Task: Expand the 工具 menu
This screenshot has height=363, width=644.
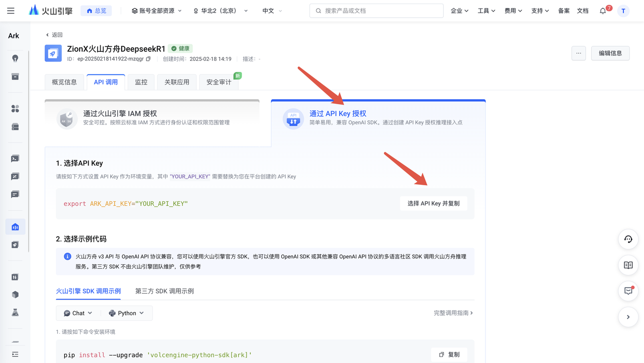Action: 487,11
